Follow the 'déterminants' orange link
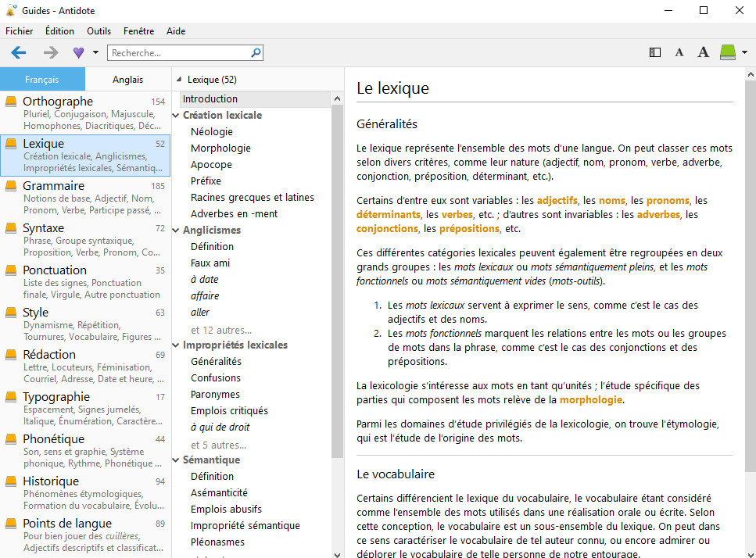The image size is (756, 558). [389, 214]
